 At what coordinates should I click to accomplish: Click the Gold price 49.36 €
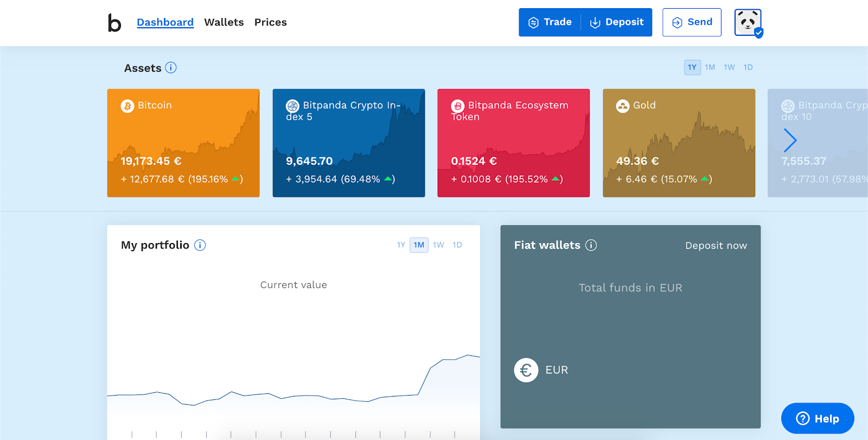[x=637, y=161]
